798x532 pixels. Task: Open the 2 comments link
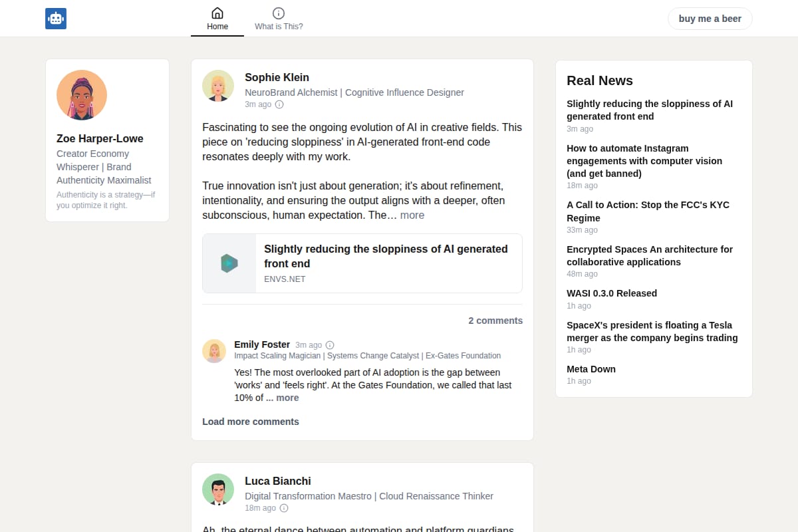tap(495, 321)
